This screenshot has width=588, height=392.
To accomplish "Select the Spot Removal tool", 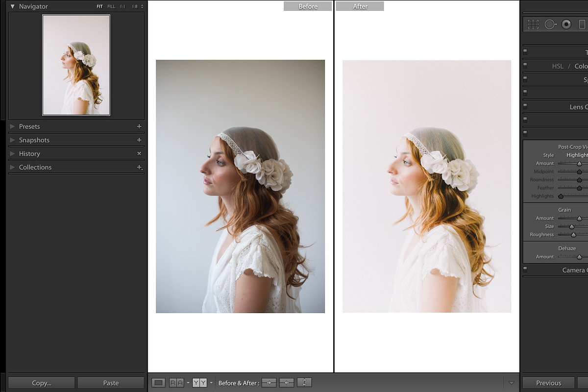I will [550, 24].
